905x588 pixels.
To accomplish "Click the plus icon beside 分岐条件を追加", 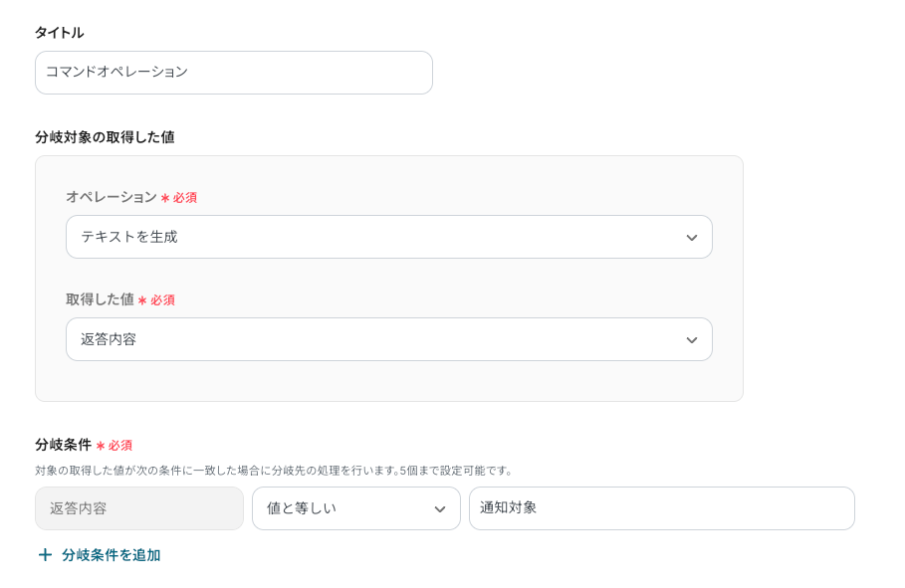I will coord(45,555).
